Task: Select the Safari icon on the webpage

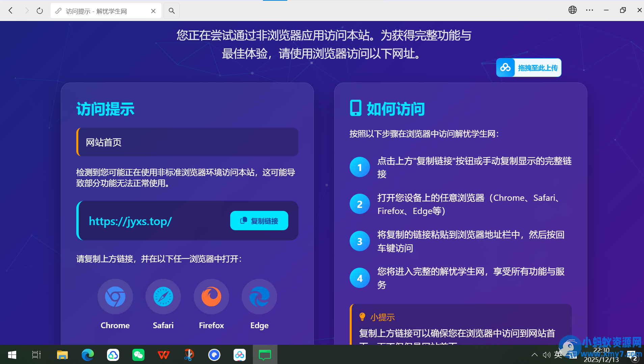Action: (x=163, y=296)
